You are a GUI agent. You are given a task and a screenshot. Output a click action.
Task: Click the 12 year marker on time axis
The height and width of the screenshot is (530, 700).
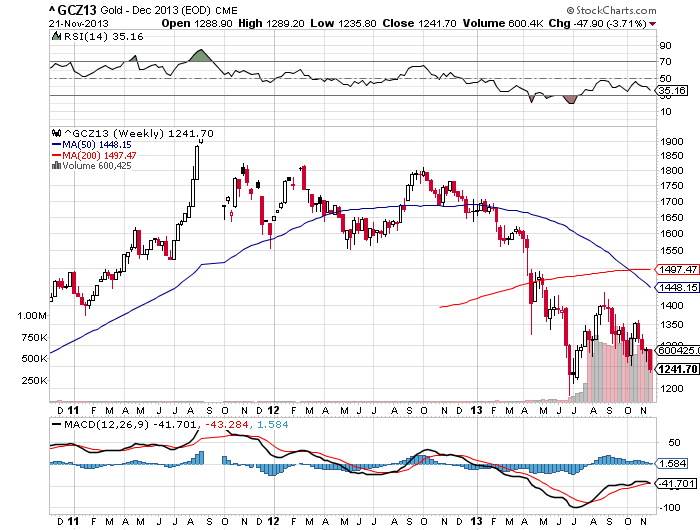273,410
